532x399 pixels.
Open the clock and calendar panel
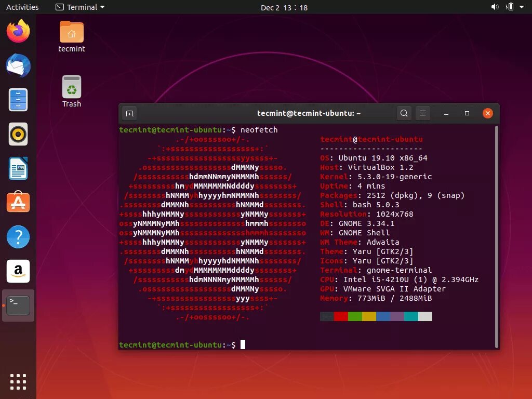284,7
